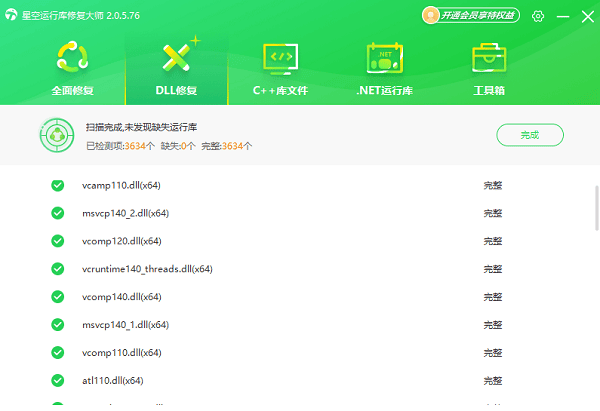The image size is (600, 411).
Task: Minimize the window
Action: pos(563,16)
